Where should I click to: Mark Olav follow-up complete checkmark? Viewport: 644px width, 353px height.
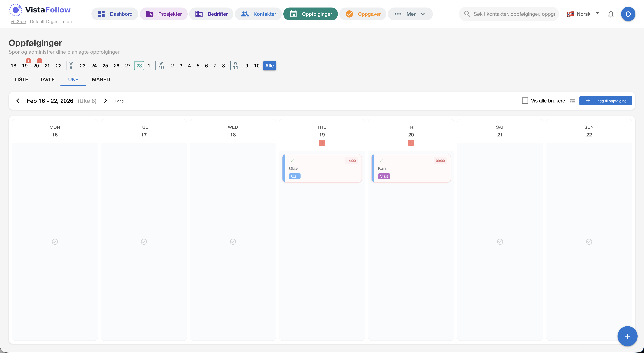tap(292, 161)
